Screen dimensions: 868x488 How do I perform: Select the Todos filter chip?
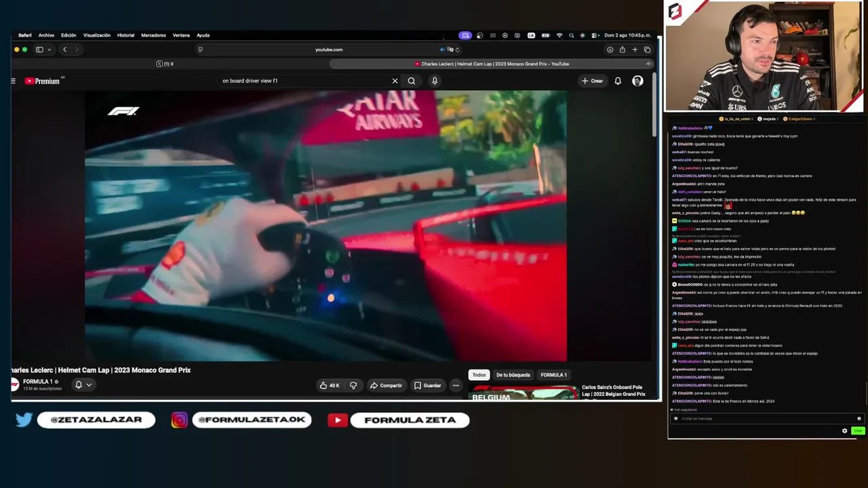[479, 375]
